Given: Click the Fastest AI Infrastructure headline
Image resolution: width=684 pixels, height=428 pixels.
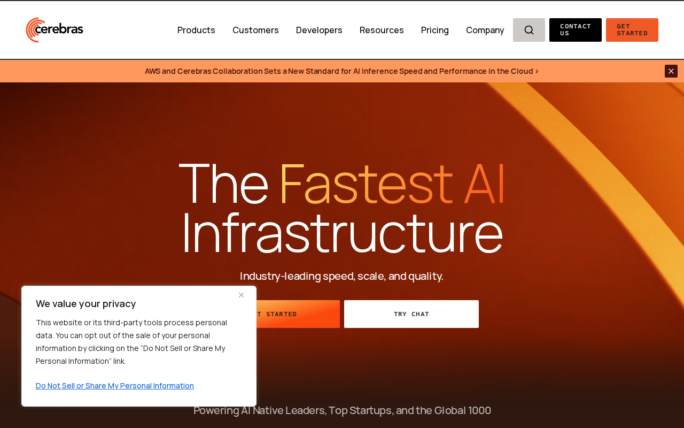Looking at the screenshot, I should click(x=341, y=208).
